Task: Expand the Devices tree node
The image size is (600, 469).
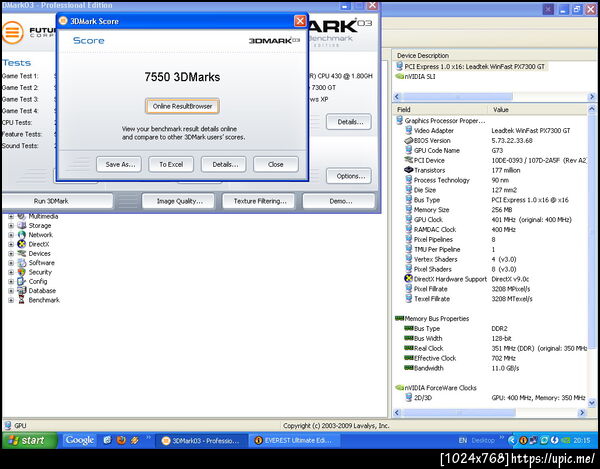Action: click(11, 254)
